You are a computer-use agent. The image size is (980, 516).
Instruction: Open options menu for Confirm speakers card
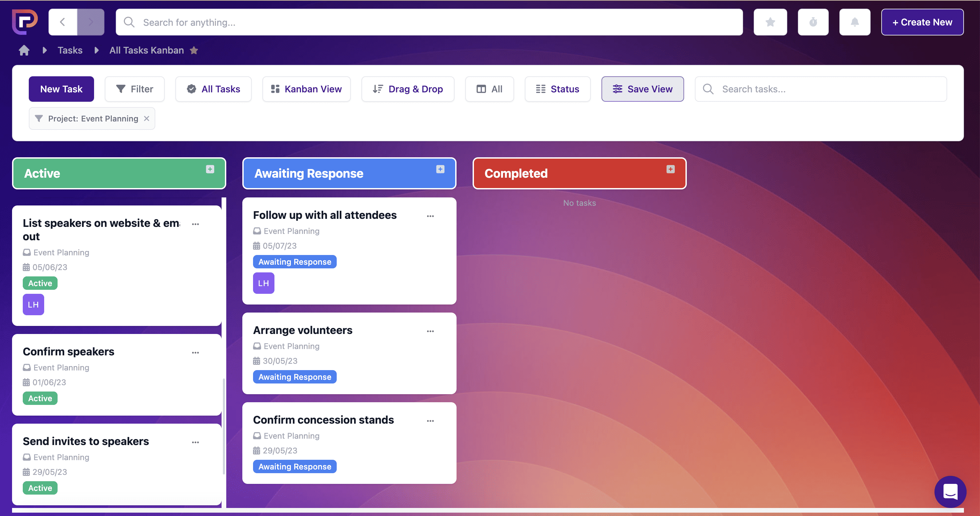(x=195, y=352)
